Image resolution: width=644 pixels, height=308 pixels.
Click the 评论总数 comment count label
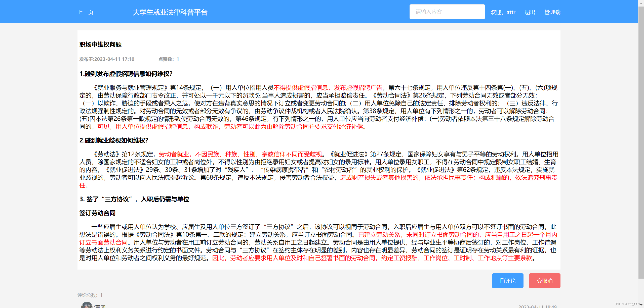pyautogui.click(x=90, y=295)
